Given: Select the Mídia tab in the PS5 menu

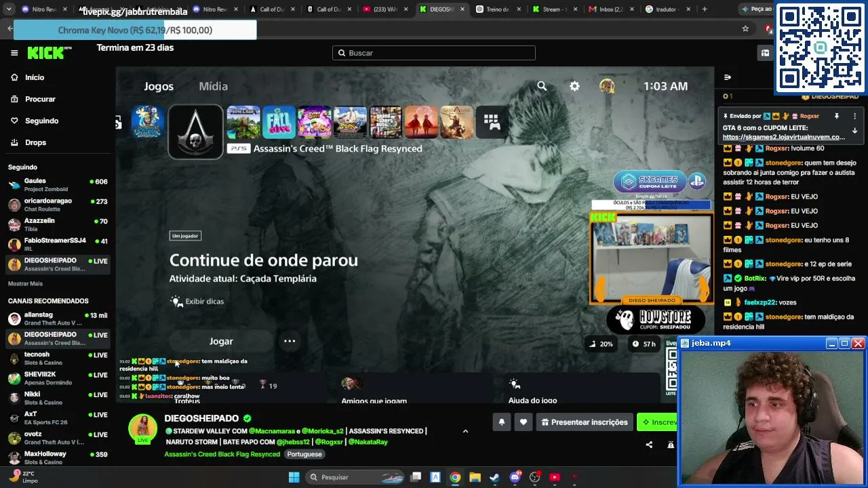Looking at the screenshot, I should [213, 86].
